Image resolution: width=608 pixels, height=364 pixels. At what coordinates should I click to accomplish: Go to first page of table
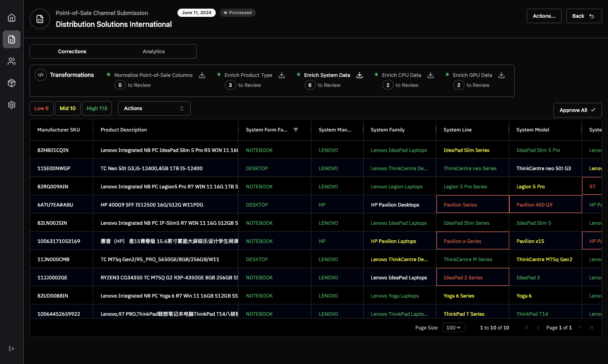point(527,328)
